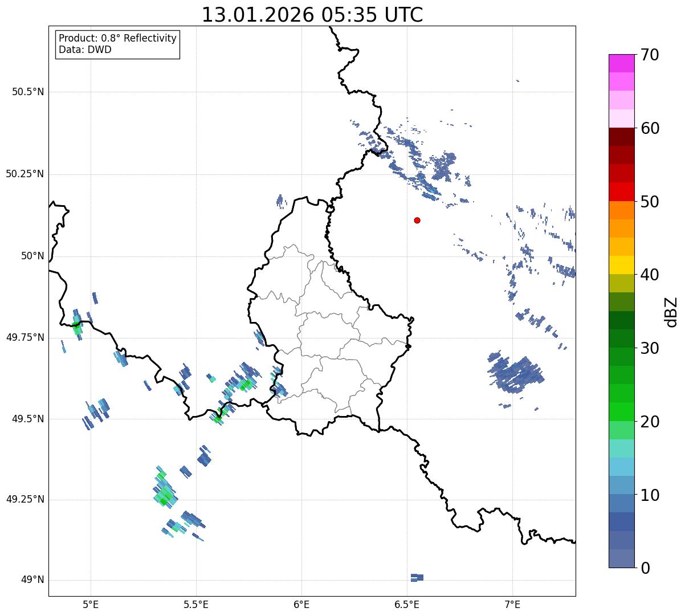Click the 50°N latitude label
685x616 pixels.
tap(32, 256)
